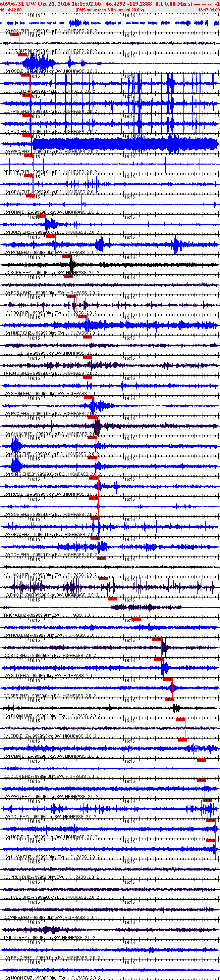The image size is (220, 980).
Task: Select the UO DBO BHZ station label
Action: pyautogui.click(x=50, y=313)
